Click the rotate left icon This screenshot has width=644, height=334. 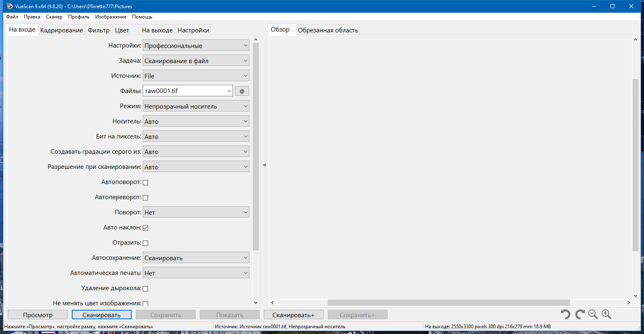(566, 314)
